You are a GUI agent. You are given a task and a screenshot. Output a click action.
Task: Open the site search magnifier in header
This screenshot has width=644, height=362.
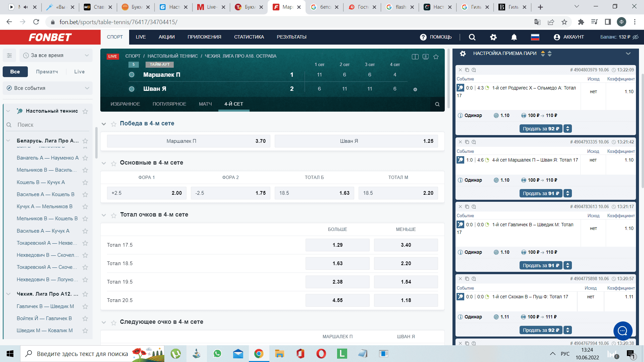472,37
